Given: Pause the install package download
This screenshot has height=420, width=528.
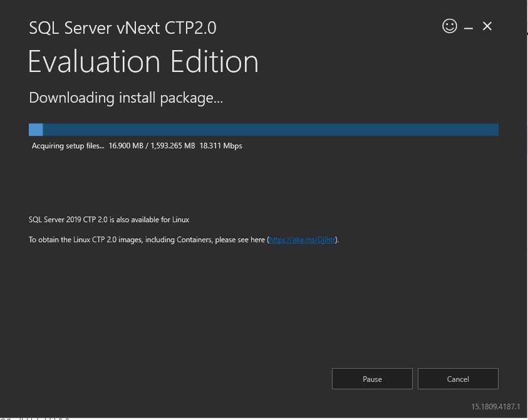Looking at the screenshot, I should click(372, 379).
